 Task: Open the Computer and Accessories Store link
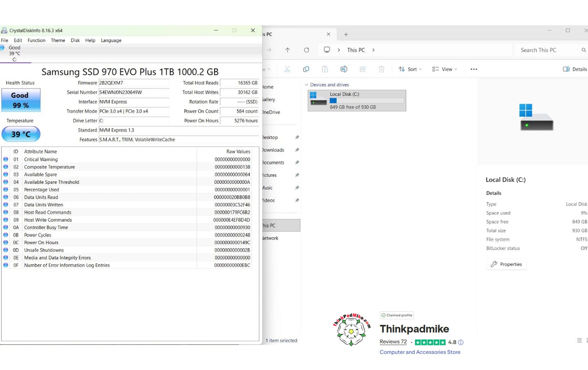pyautogui.click(x=420, y=352)
